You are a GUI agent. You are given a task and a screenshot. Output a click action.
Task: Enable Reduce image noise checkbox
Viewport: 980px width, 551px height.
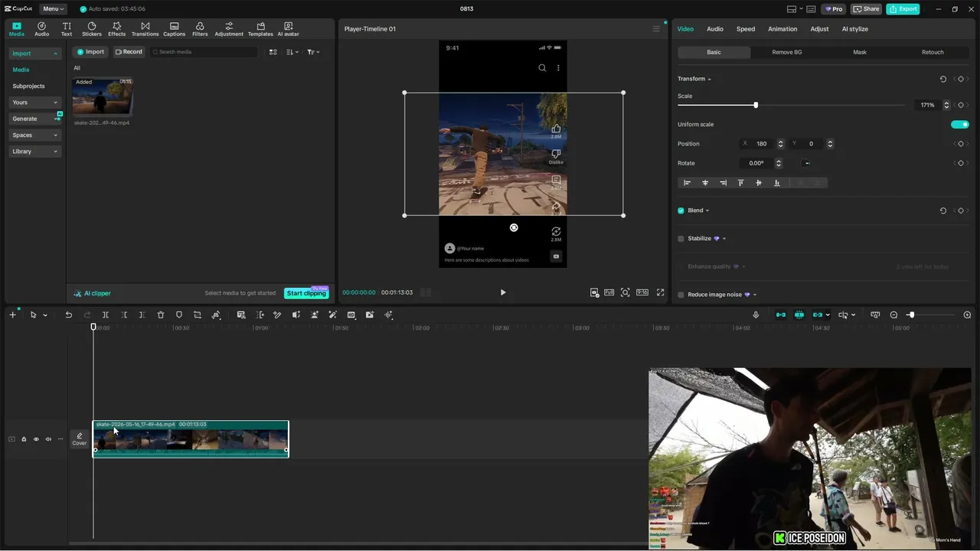[x=681, y=295]
